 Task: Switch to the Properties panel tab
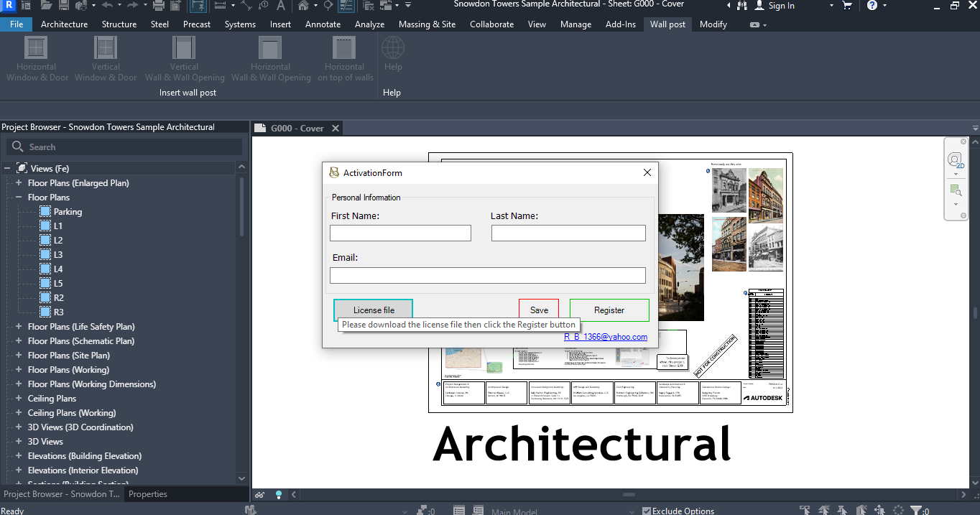(147, 494)
